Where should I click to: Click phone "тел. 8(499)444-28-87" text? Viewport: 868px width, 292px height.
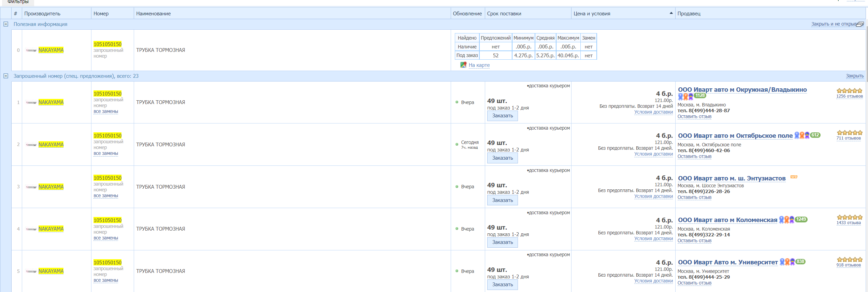pos(704,111)
